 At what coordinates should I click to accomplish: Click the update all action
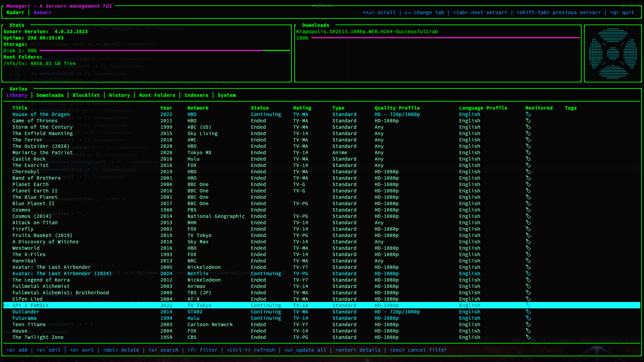[x=305, y=350]
